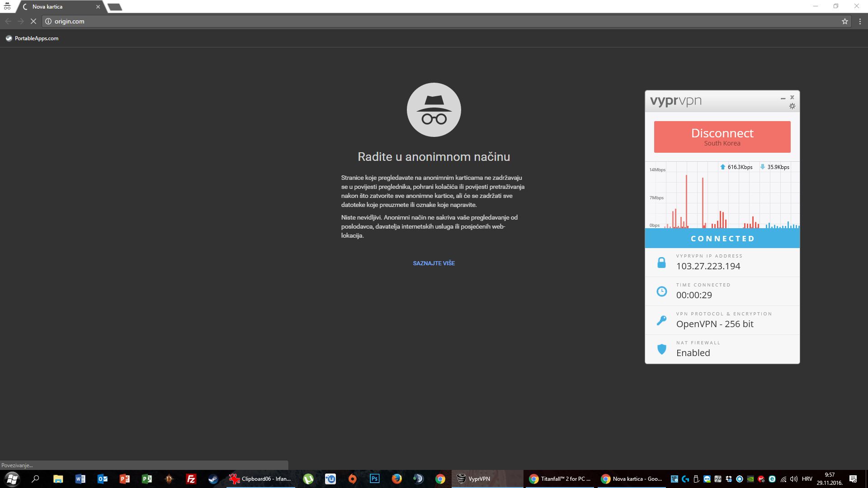This screenshot has width=868, height=488.
Task: Open Uplay from the taskbar
Action: click(330, 479)
